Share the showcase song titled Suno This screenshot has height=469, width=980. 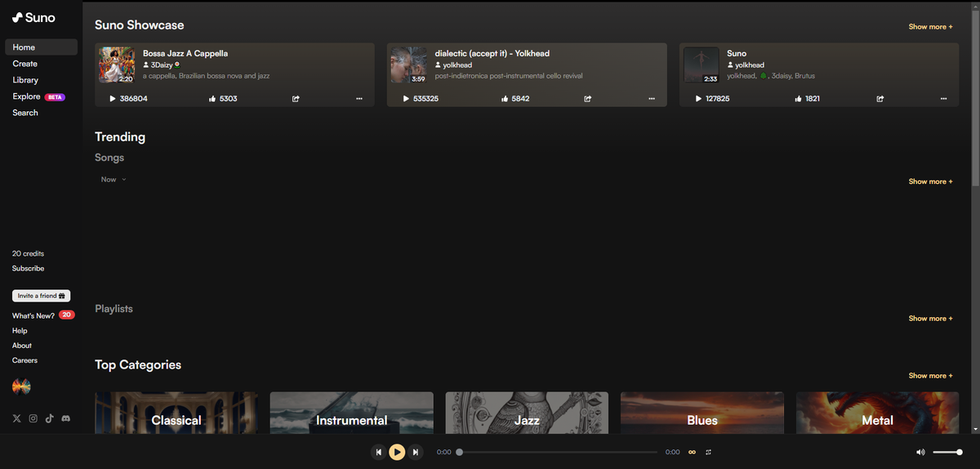tap(880, 99)
